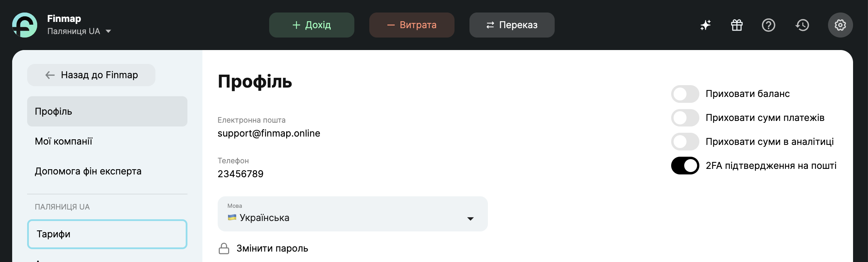Open the Тарифи sidebar item
Viewport: 868px width, 262px height.
[107, 234]
